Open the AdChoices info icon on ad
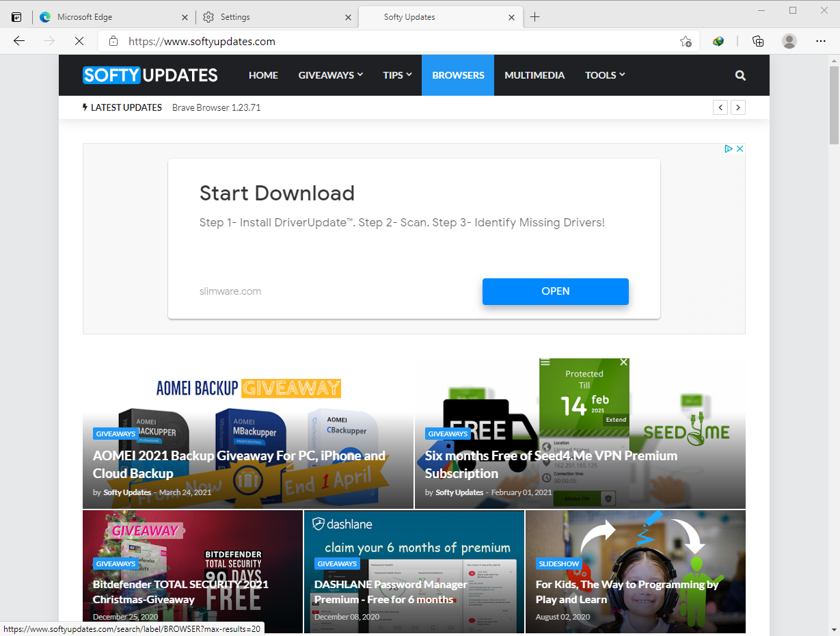This screenshot has height=636, width=840. (x=729, y=148)
